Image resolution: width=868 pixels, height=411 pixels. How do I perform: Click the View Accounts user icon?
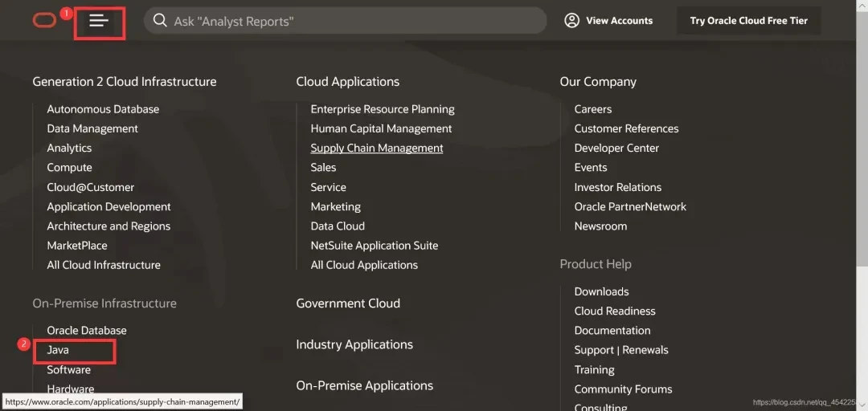coord(571,20)
